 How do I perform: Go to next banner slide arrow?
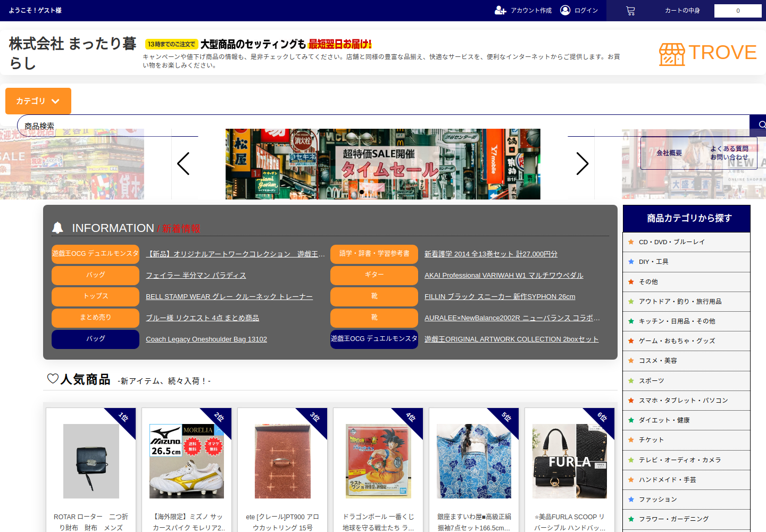(582, 164)
